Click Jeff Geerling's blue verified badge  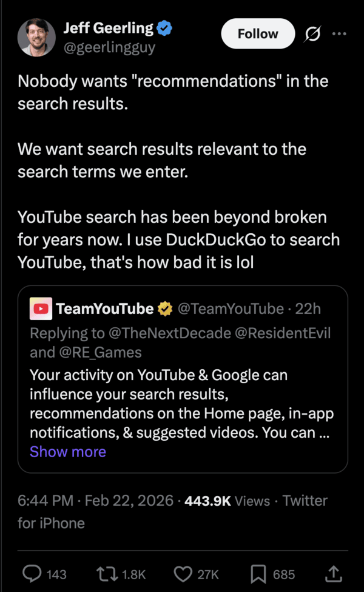[164, 27]
